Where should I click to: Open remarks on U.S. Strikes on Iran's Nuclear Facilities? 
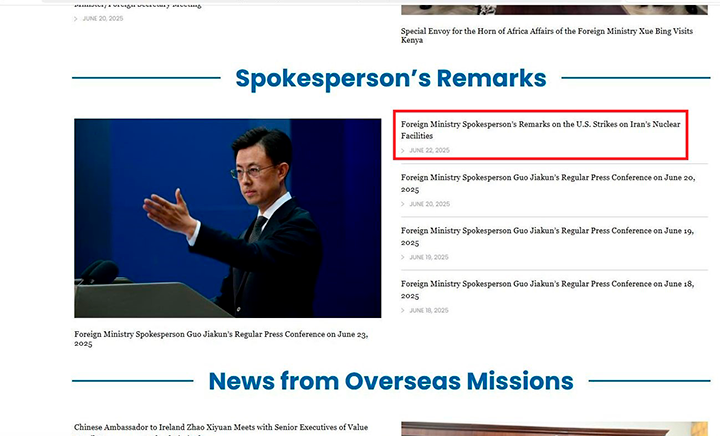(x=540, y=130)
